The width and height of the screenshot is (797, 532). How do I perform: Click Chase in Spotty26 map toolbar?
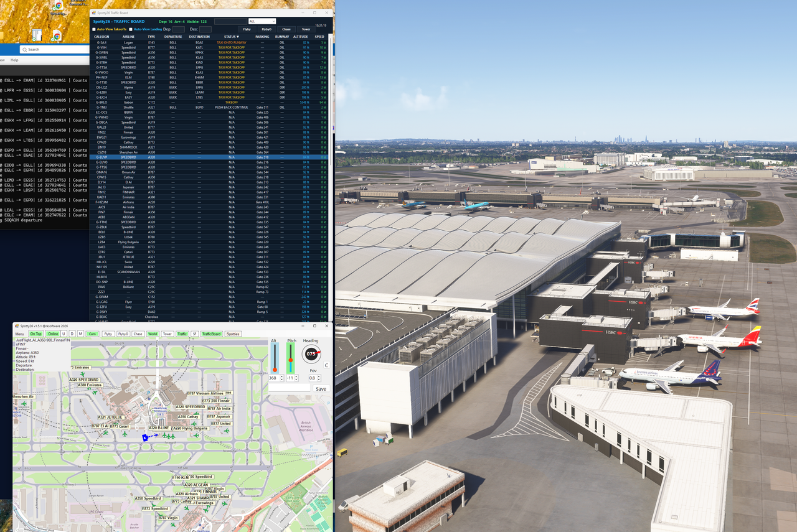tap(138, 334)
